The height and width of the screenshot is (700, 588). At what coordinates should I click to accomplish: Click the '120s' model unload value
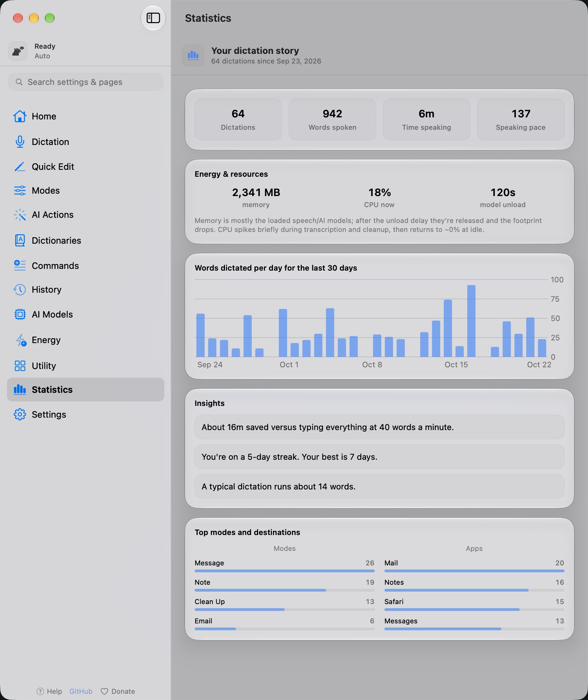[x=503, y=192]
